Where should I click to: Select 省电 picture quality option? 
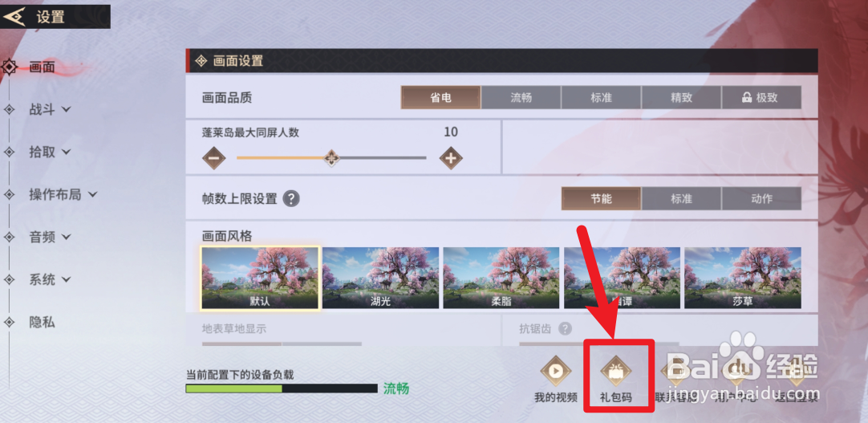tap(440, 97)
